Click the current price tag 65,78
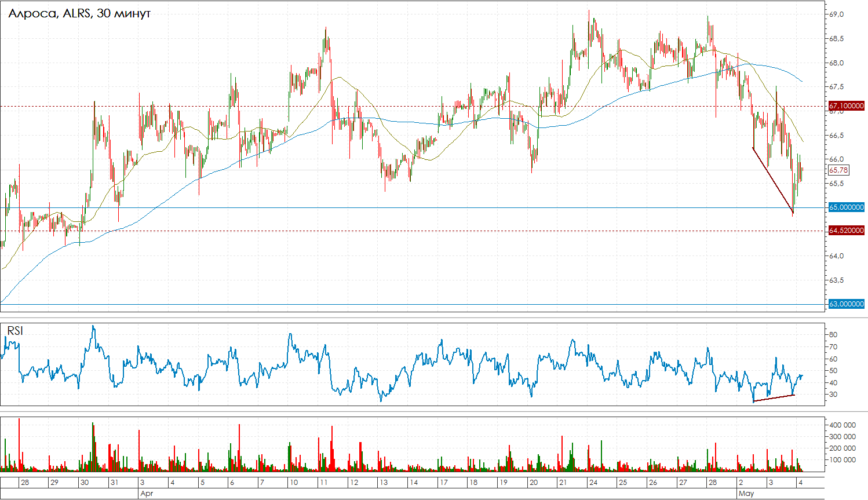The image size is (868, 500). 838,170
